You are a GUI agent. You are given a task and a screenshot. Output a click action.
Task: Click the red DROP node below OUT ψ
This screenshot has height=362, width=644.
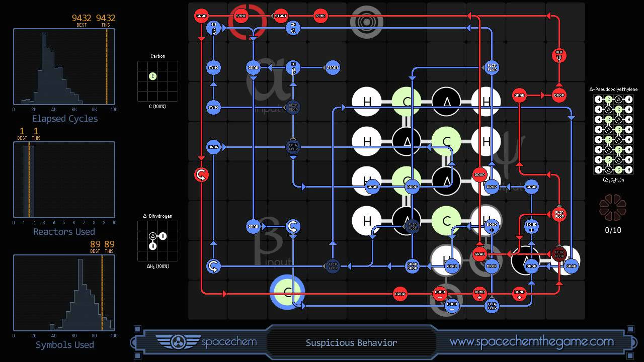[x=559, y=95]
